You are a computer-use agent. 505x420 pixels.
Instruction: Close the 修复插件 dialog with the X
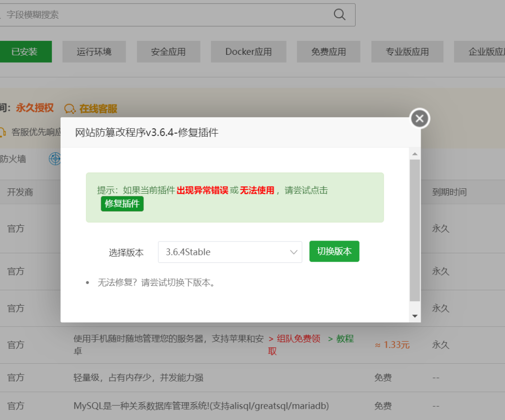(420, 118)
